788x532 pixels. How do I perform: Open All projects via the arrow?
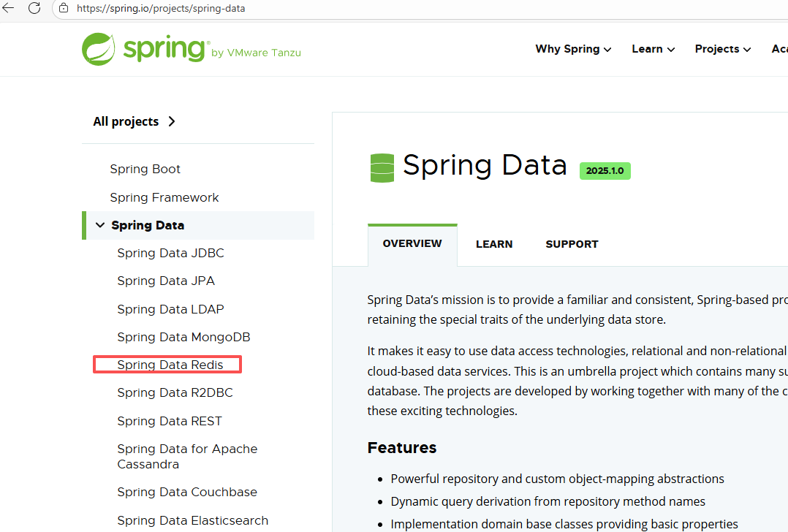tap(172, 121)
